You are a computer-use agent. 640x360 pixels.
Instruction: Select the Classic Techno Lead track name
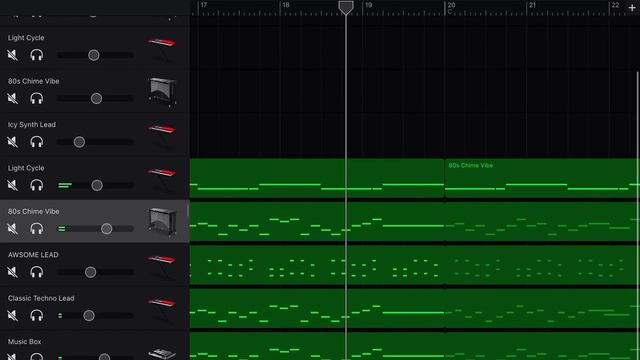coord(41,298)
